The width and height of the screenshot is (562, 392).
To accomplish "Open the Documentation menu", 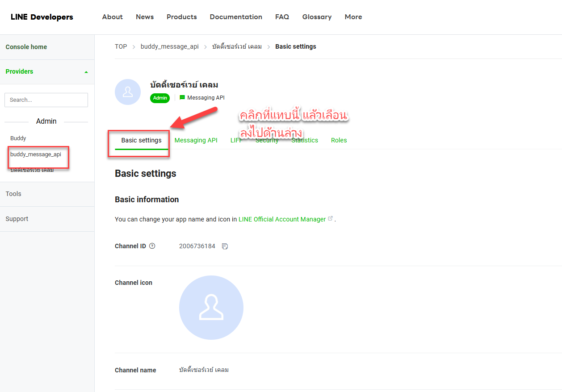I will [x=236, y=17].
